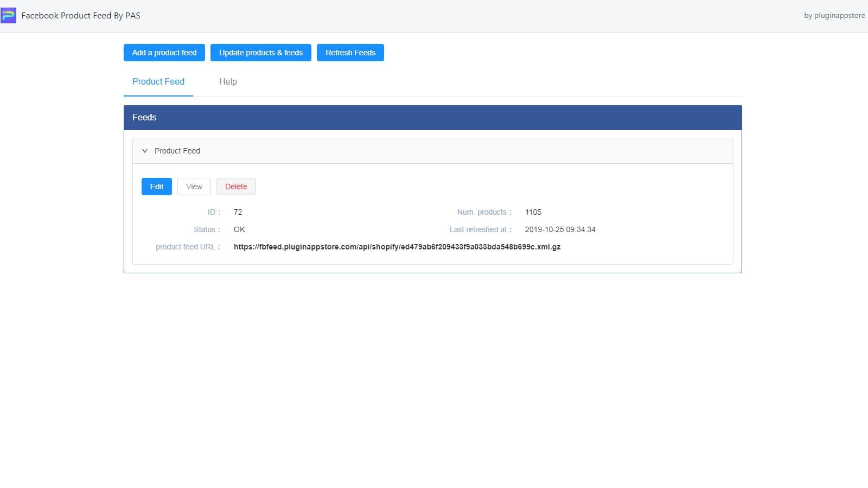
Task: Click the Edit button on the feed
Action: point(156,186)
